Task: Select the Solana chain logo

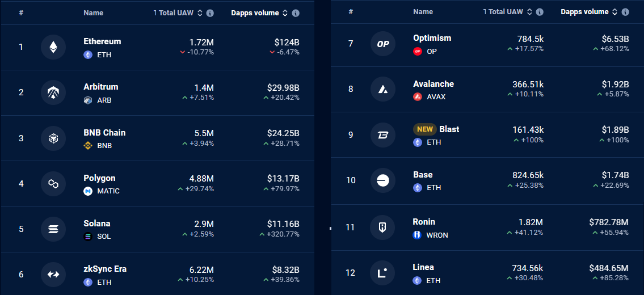Action: pyautogui.click(x=53, y=229)
